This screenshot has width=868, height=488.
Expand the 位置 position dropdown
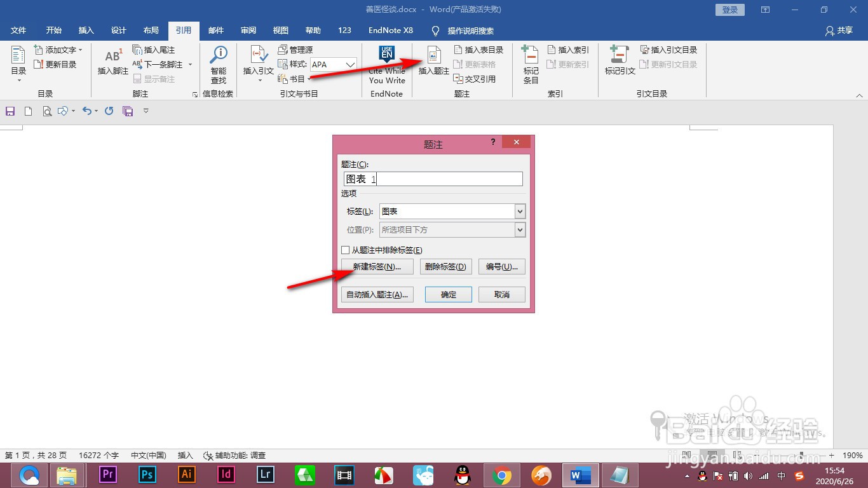pyautogui.click(x=520, y=230)
